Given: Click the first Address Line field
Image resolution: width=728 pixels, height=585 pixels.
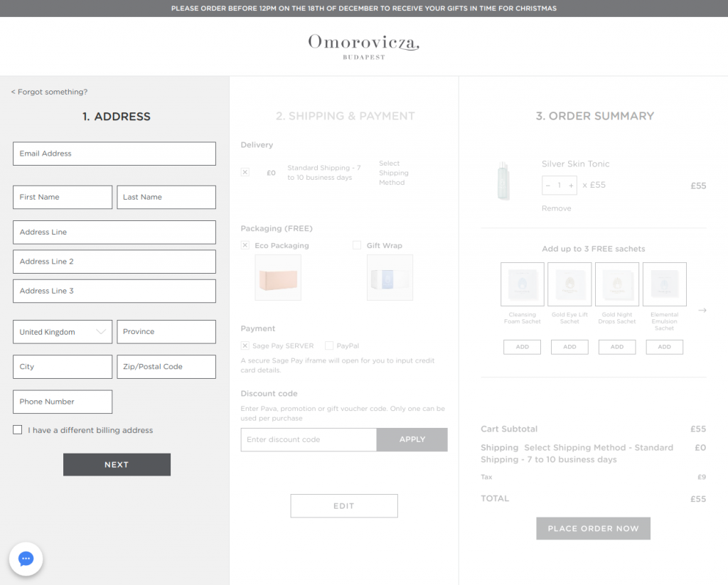Looking at the screenshot, I should 114,232.
